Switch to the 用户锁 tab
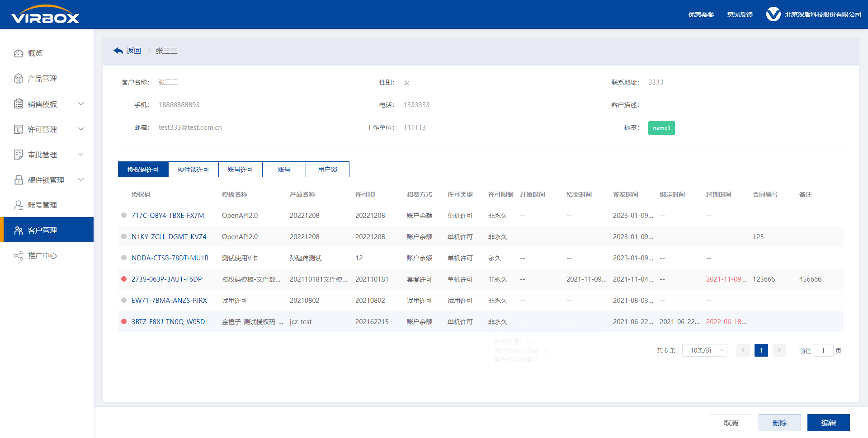This screenshot has width=868, height=438. pos(328,170)
